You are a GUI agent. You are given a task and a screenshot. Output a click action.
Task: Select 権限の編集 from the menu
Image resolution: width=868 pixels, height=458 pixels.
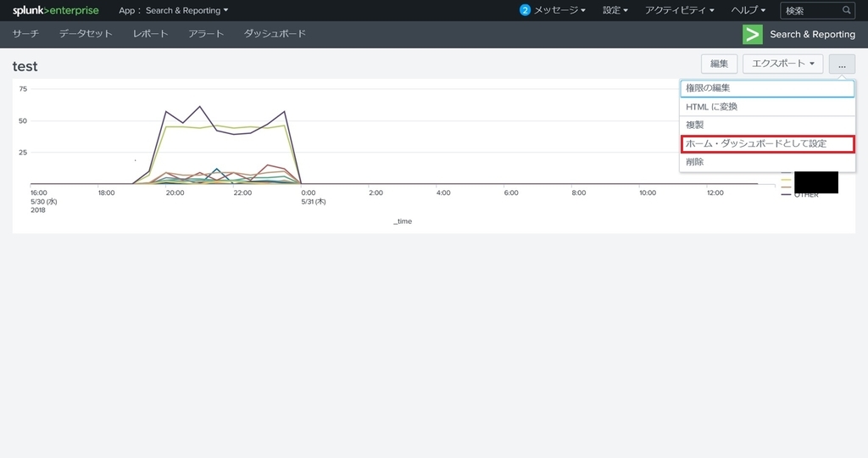pyautogui.click(x=767, y=88)
